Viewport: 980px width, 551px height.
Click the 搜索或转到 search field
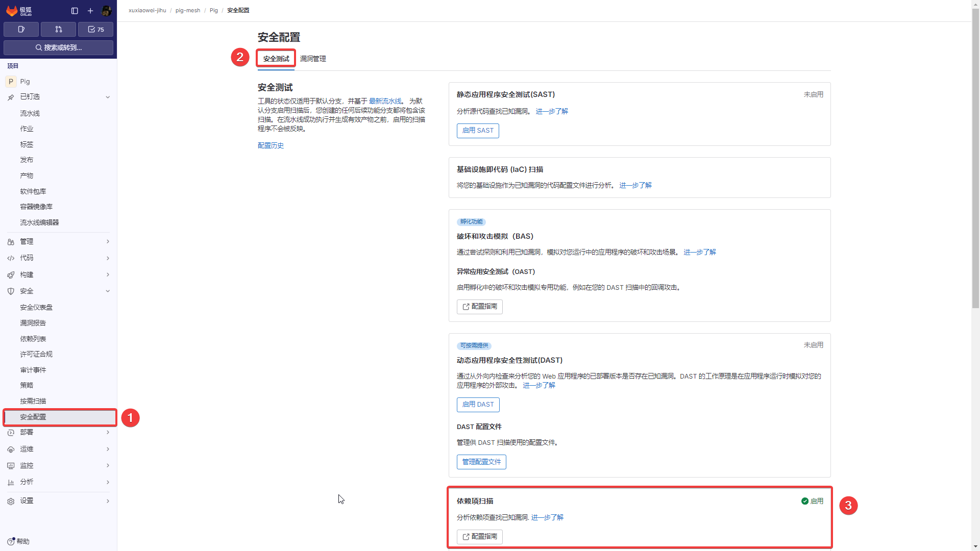point(58,47)
